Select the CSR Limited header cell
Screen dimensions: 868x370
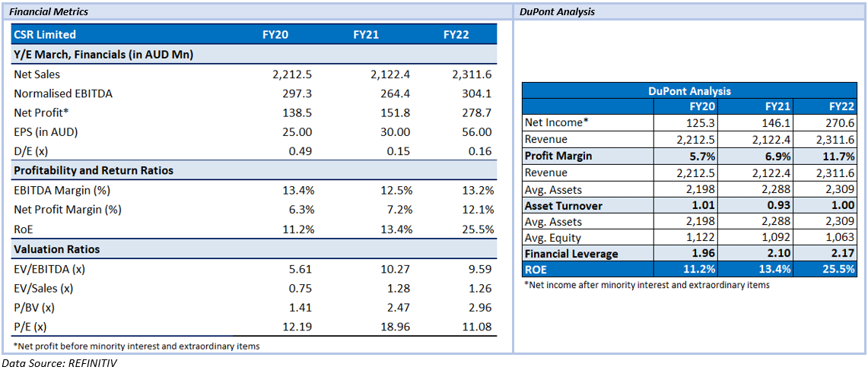44,35
